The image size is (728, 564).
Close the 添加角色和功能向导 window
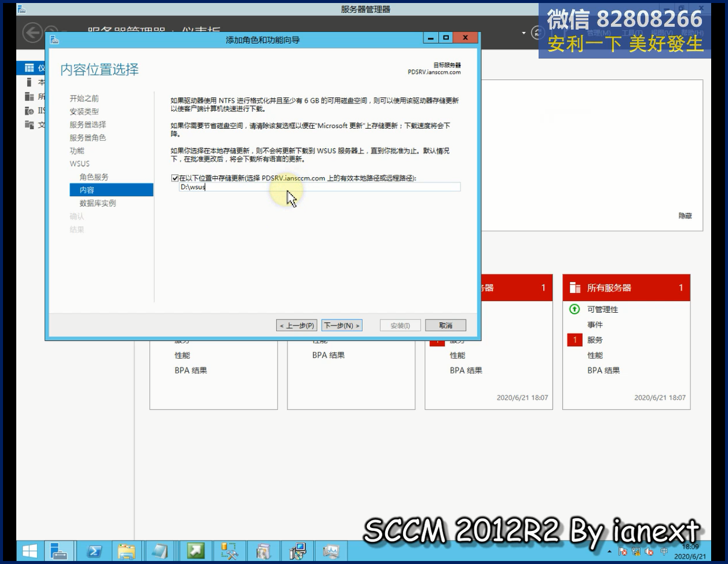click(466, 38)
